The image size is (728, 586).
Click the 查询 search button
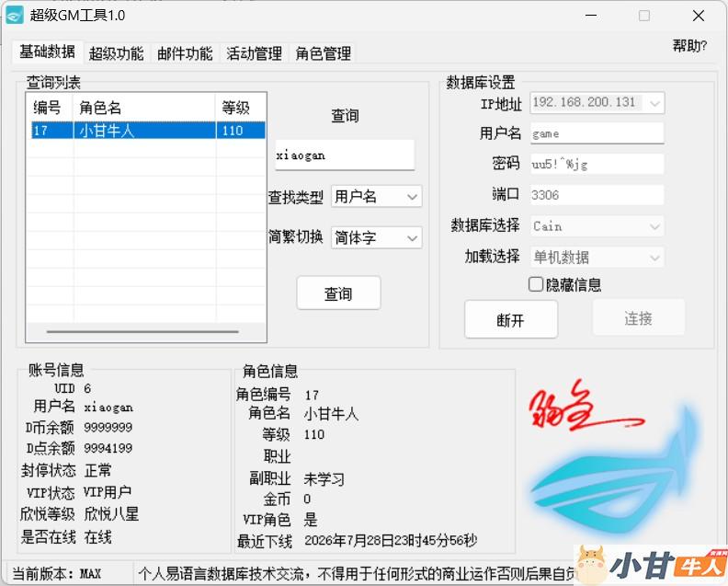338,293
